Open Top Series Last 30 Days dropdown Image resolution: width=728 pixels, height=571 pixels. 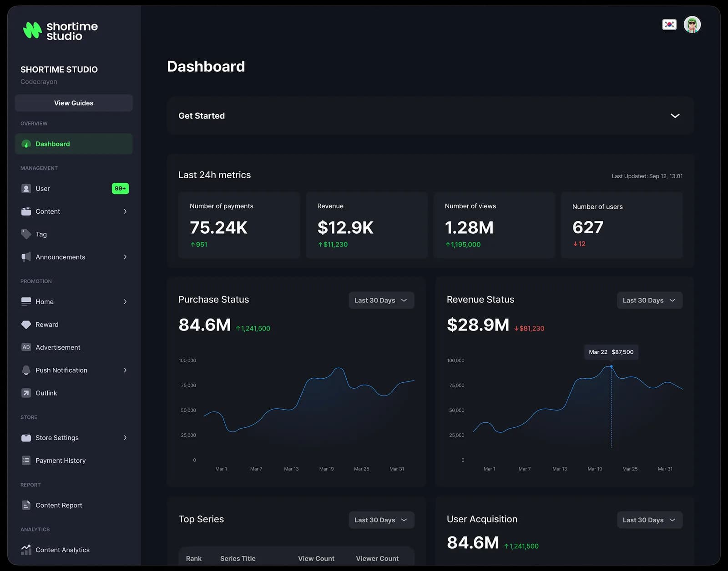381,520
